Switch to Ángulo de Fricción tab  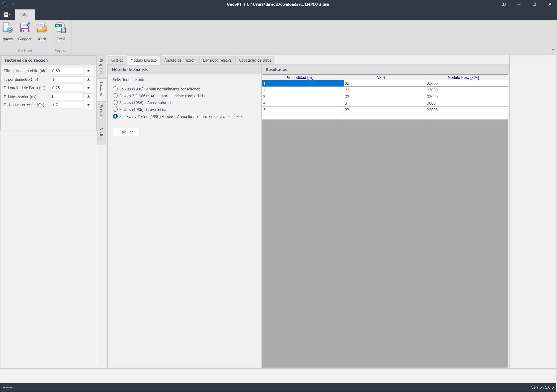point(180,60)
